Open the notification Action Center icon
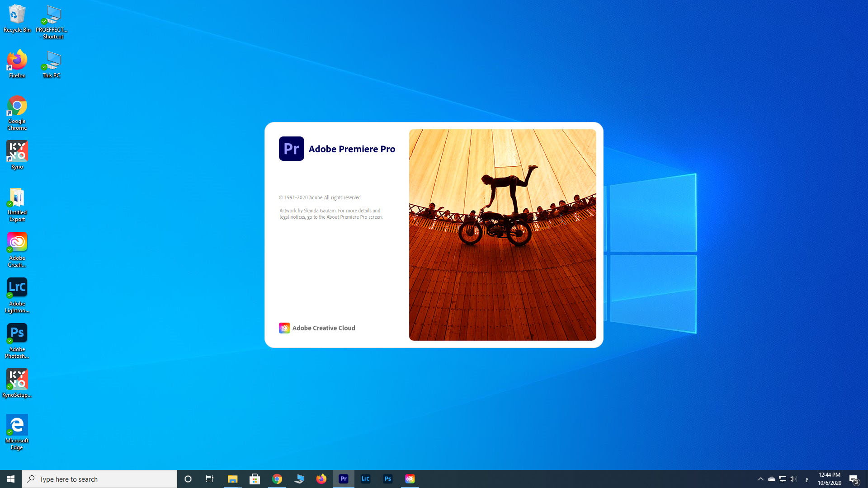 tap(854, 479)
